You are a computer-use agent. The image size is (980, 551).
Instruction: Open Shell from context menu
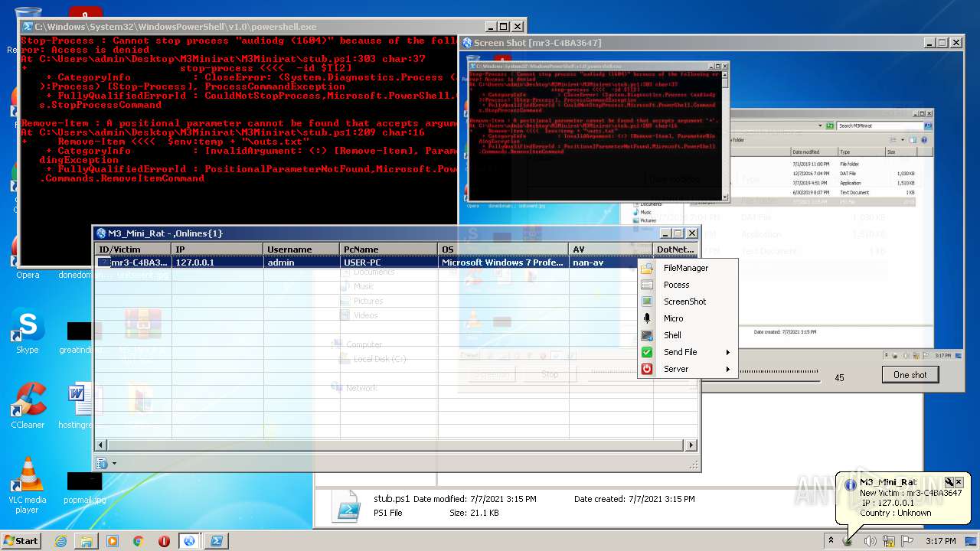coord(687,335)
